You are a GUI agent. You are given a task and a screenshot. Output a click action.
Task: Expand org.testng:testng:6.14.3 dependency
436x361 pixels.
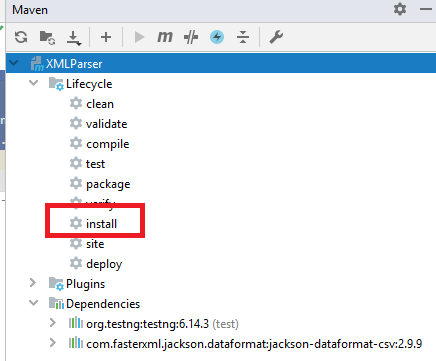coord(53,323)
